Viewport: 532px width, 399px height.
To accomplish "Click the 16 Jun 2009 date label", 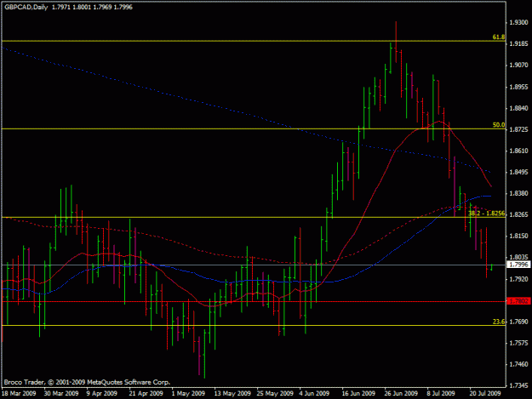I will tap(358, 393).
